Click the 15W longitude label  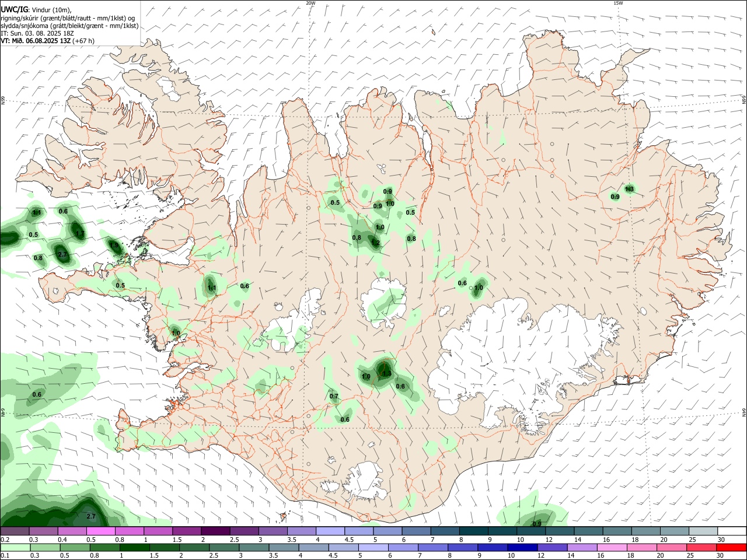(618, 3)
